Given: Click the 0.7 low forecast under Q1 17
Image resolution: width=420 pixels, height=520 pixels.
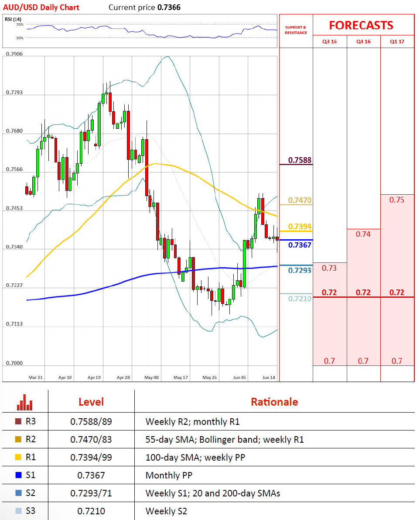Looking at the screenshot, I should [x=397, y=361].
